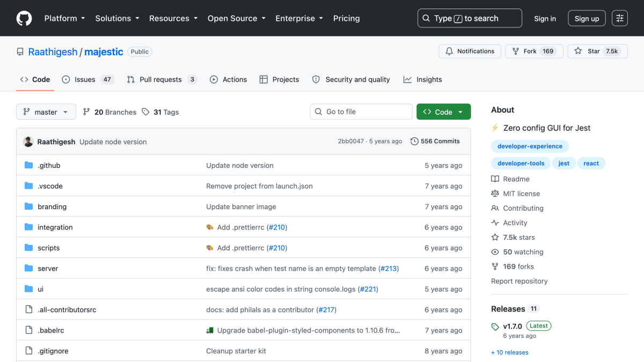
Task: Open the Solutions dropdown menu
Action: pyautogui.click(x=117, y=18)
